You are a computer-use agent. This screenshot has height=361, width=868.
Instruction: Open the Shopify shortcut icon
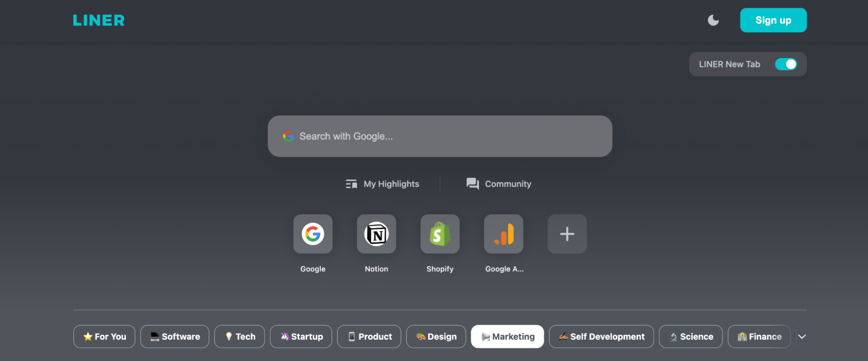pyautogui.click(x=440, y=234)
